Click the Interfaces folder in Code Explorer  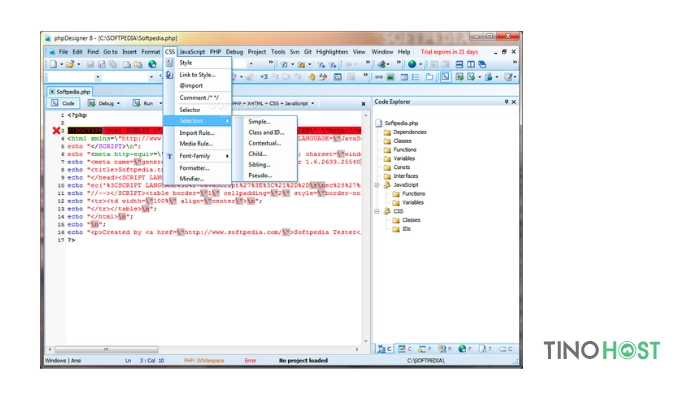tap(401, 176)
